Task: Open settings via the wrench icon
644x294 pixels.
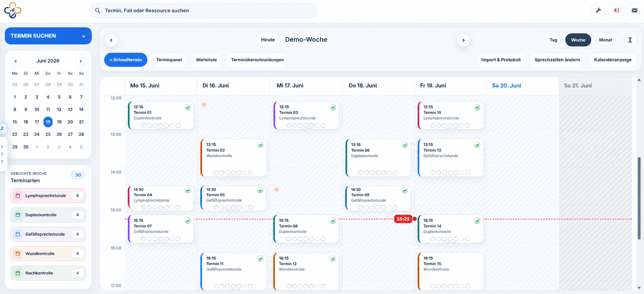Action: (x=598, y=10)
